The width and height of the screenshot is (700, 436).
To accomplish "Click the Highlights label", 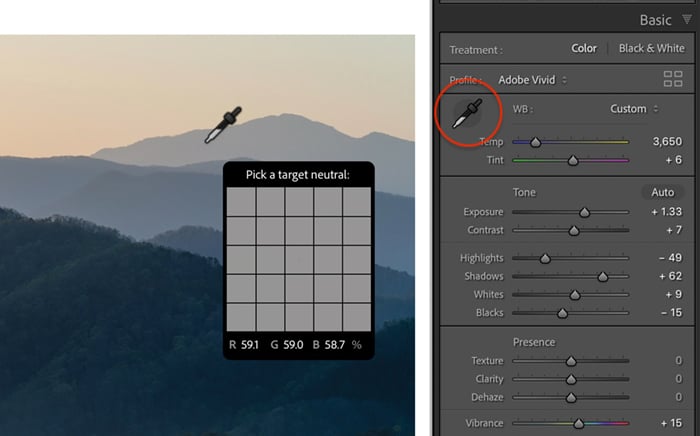I will pos(481,258).
